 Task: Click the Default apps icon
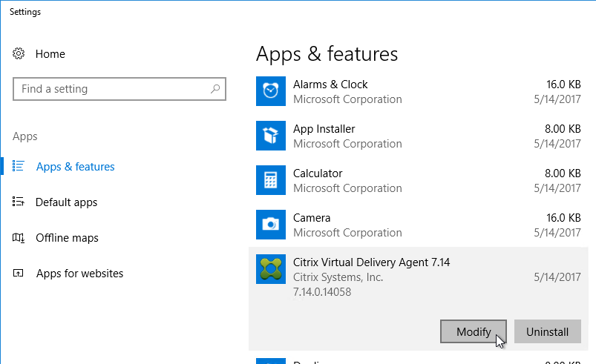point(19,202)
